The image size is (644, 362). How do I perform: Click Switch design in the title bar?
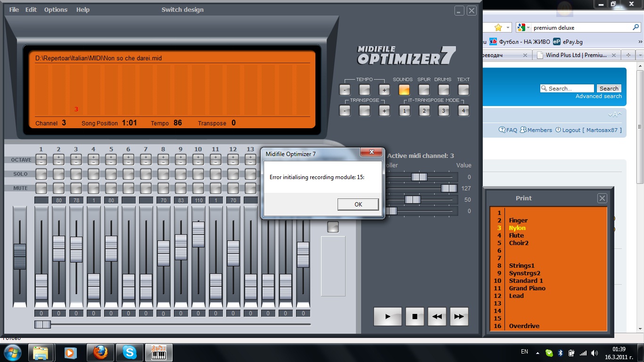pos(182,9)
